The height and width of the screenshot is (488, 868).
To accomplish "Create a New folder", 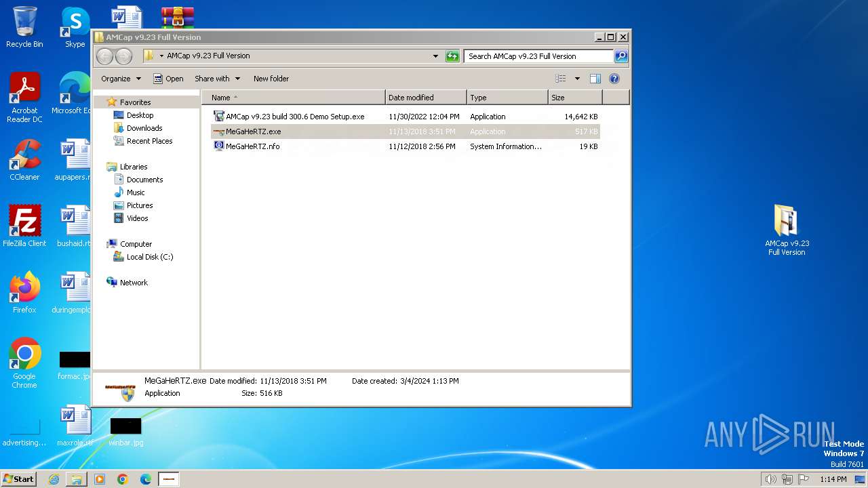I will [271, 79].
